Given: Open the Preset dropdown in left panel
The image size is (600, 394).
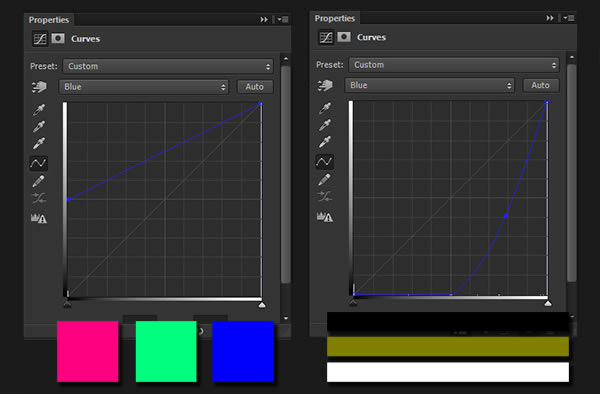Looking at the screenshot, I should coord(168,66).
